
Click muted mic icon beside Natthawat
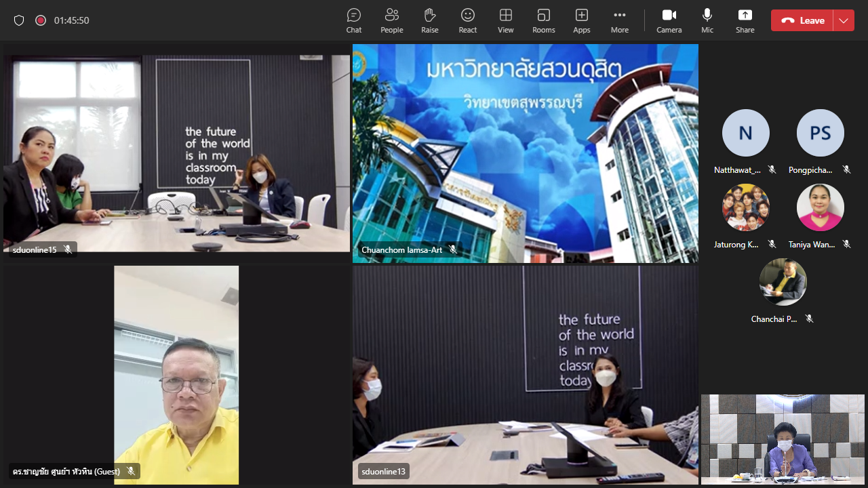pyautogui.click(x=772, y=169)
